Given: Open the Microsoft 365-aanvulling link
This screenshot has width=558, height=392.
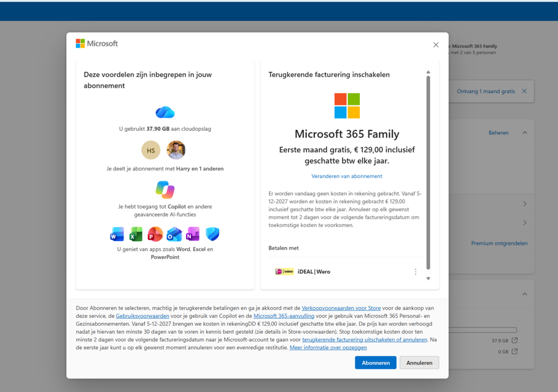Looking at the screenshot, I should click(284, 316).
